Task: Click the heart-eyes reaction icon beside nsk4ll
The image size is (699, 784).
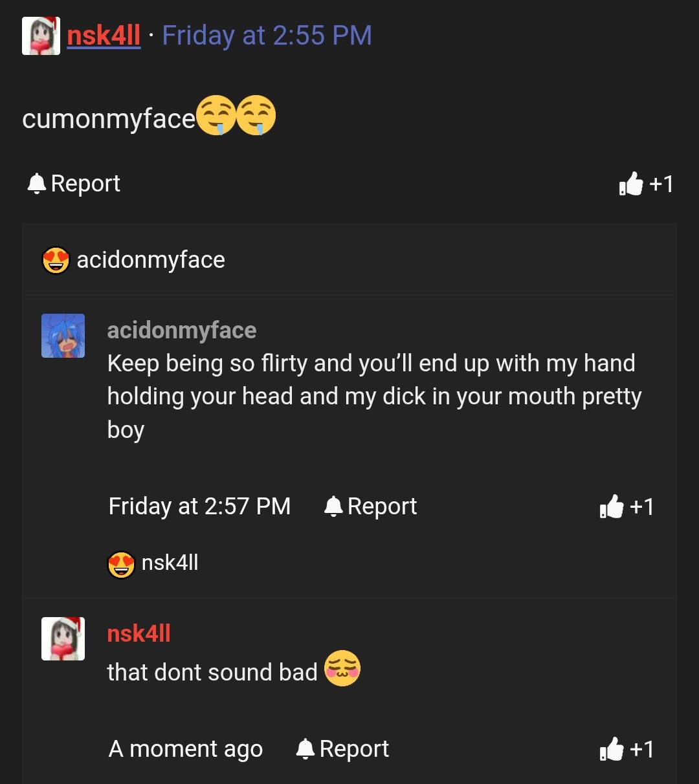Action: click(121, 564)
